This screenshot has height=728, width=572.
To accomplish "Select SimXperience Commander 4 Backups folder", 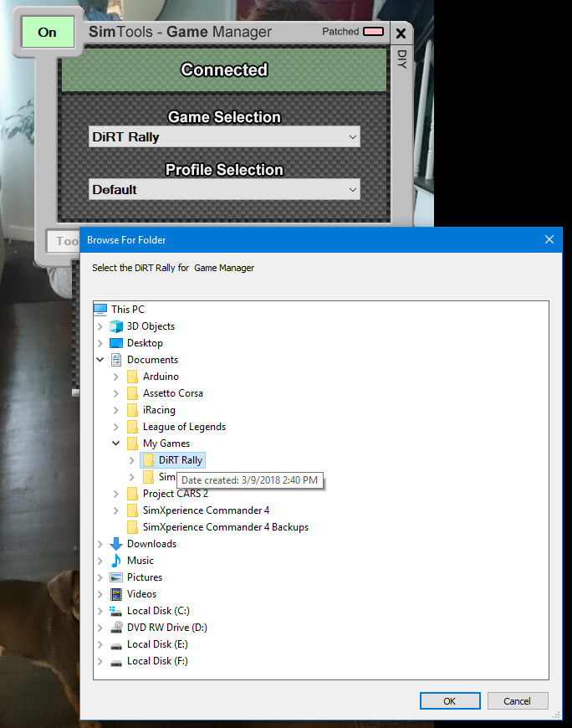I will click(226, 527).
